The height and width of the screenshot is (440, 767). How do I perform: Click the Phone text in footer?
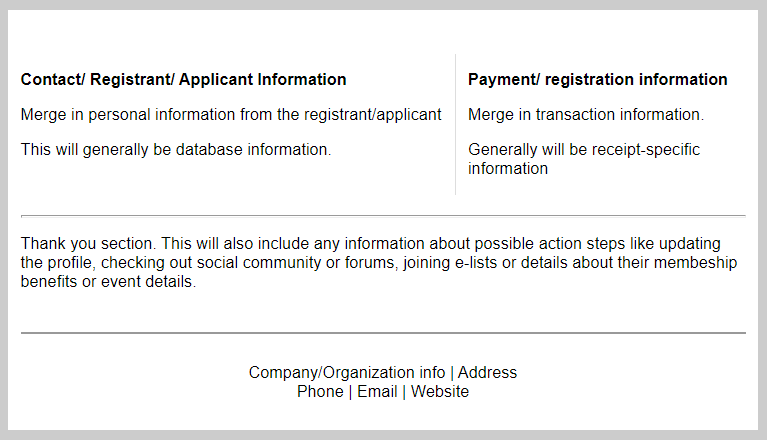320,392
